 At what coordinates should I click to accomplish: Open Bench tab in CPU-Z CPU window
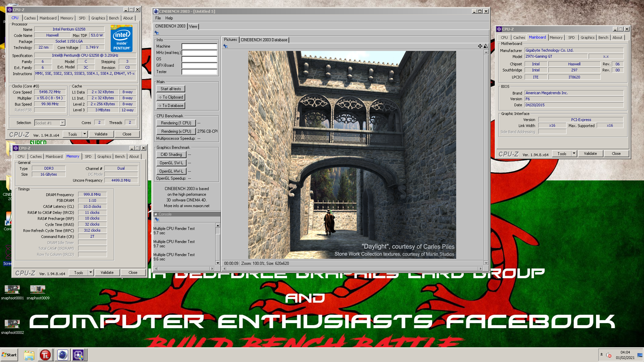(114, 18)
